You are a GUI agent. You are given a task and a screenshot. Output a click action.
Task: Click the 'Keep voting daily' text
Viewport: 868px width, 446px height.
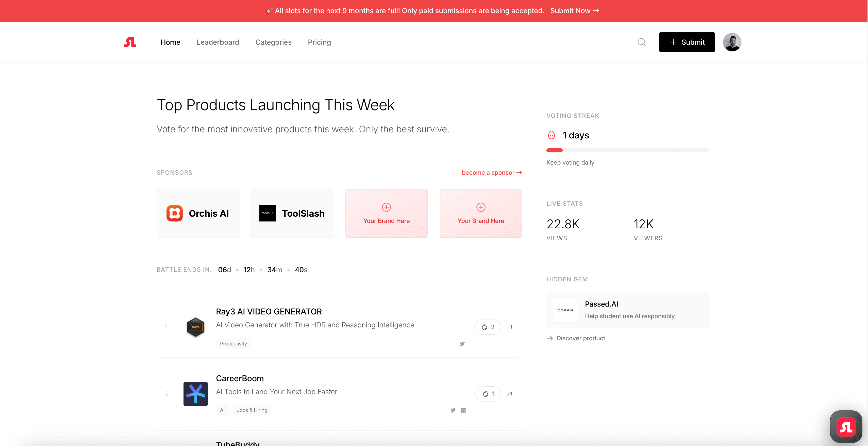(x=570, y=163)
